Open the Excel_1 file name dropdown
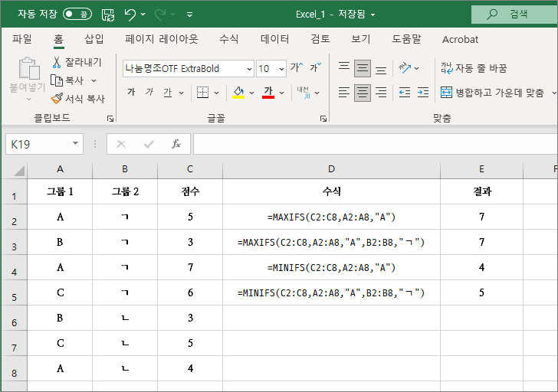 pyautogui.click(x=373, y=15)
